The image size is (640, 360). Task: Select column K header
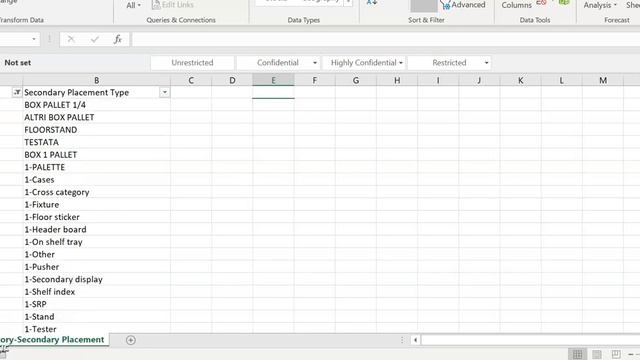click(520, 80)
